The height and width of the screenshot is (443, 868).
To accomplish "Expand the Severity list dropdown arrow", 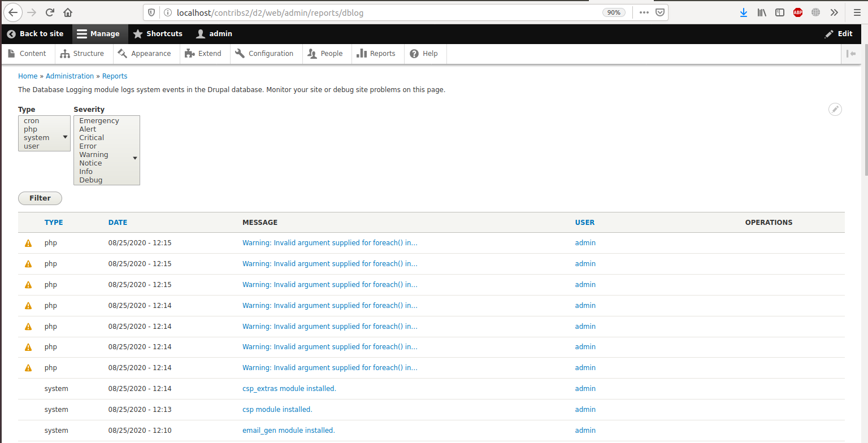I will pos(134,158).
